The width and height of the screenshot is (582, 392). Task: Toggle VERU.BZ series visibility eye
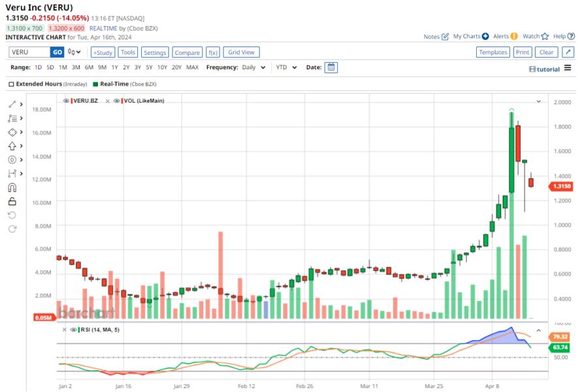(x=66, y=101)
